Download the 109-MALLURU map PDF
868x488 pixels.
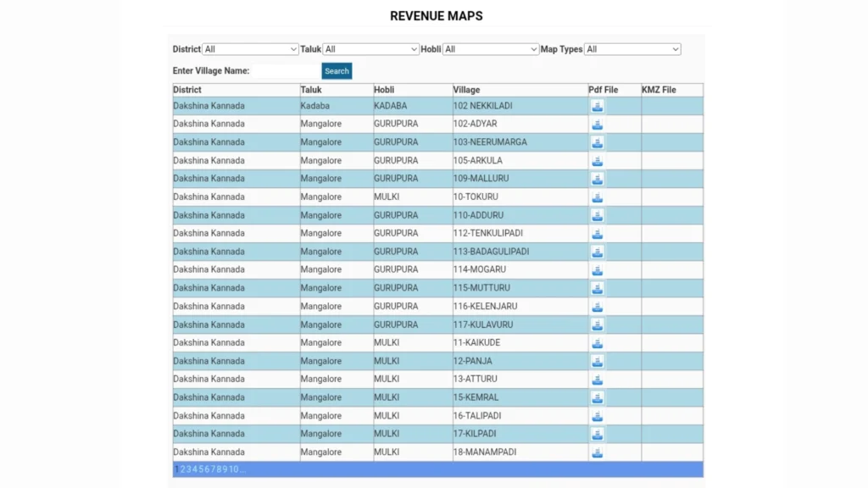click(597, 179)
